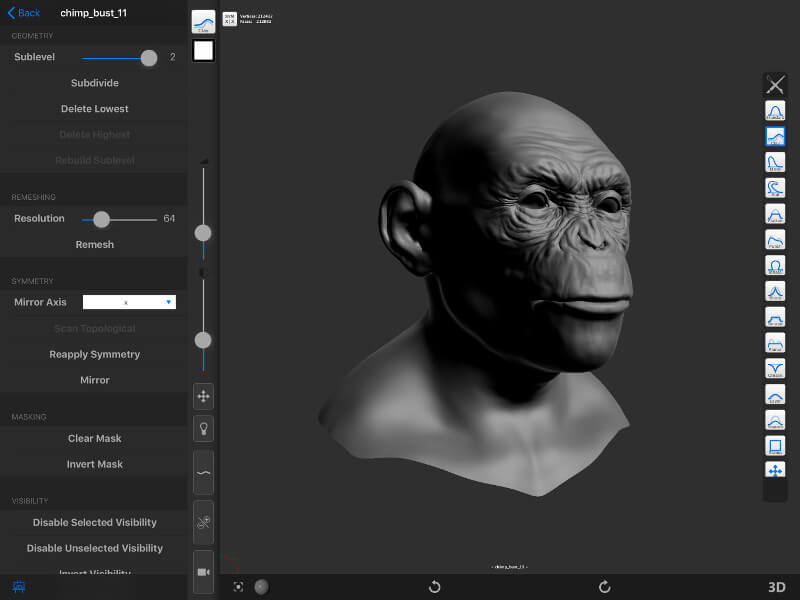Screen dimensions: 800x600
Task: Toggle the symmetry link icon in left toolbar
Action: [203, 522]
